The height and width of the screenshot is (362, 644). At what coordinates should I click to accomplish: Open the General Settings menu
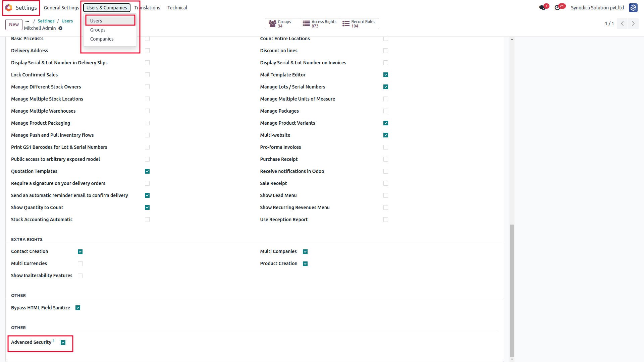61,8
